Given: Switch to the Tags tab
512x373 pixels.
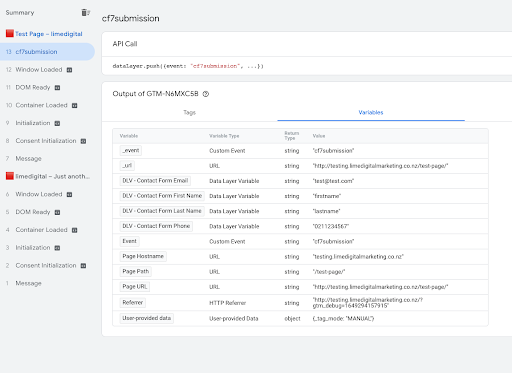Looking at the screenshot, I should click(189, 113).
